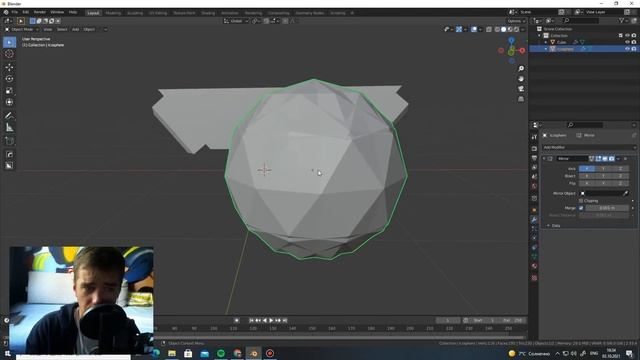Toggle Mirror modifier Axis X button
640x360 pixels.
coord(587,169)
